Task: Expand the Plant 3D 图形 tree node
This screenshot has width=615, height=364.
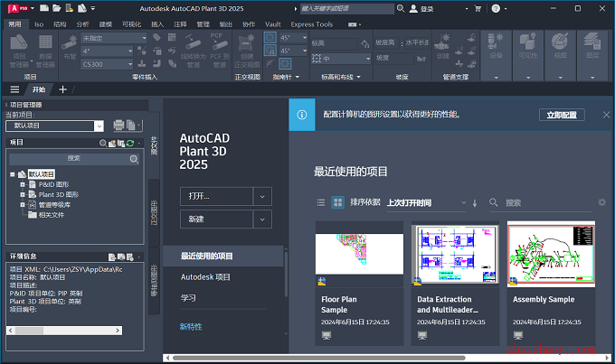Action: (x=23, y=195)
